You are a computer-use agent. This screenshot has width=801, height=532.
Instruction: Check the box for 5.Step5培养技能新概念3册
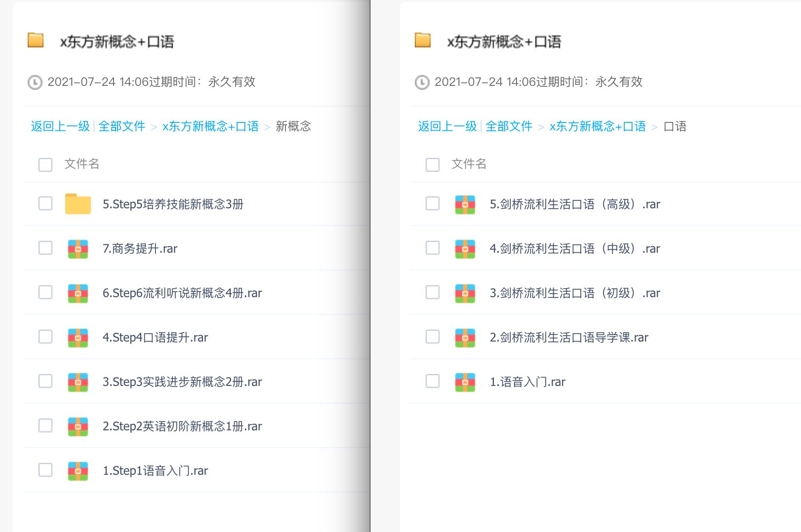(45, 203)
